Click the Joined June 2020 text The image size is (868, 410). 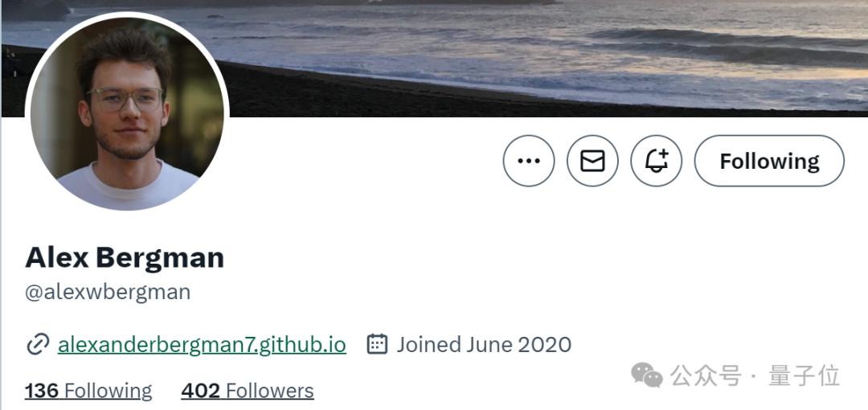[x=484, y=345]
